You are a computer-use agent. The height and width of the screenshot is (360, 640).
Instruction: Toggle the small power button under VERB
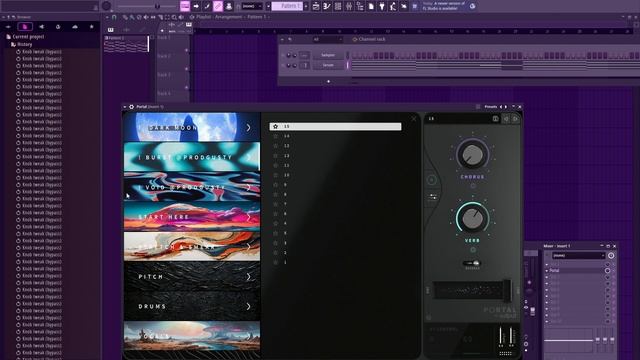[x=473, y=249]
